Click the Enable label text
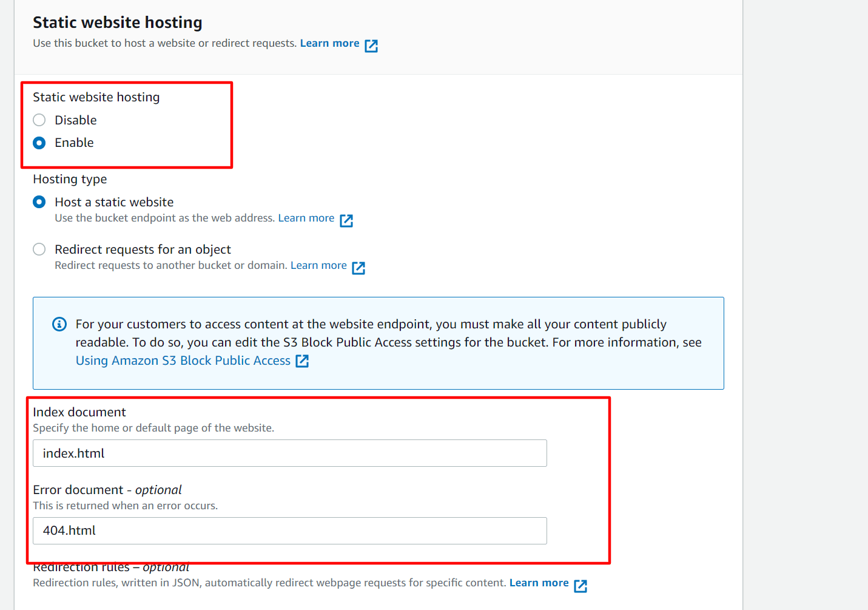This screenshot has width=868, height=610. click(x=74, y=143)
